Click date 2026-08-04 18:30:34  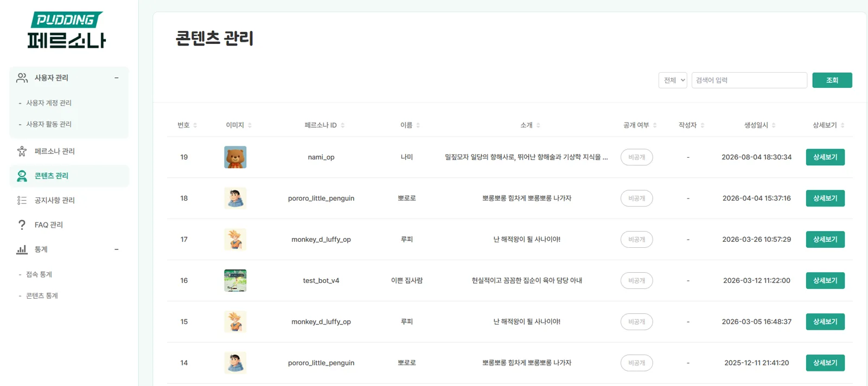757,157
